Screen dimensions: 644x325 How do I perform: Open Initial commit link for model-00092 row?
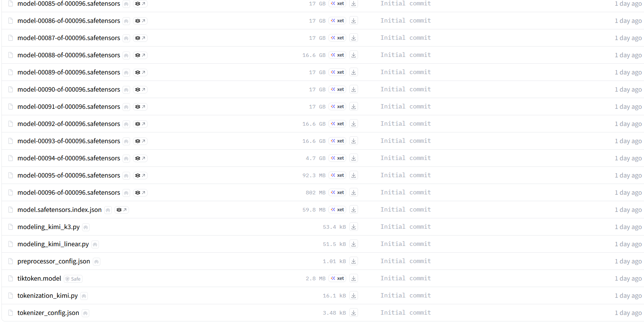point(406,124)
